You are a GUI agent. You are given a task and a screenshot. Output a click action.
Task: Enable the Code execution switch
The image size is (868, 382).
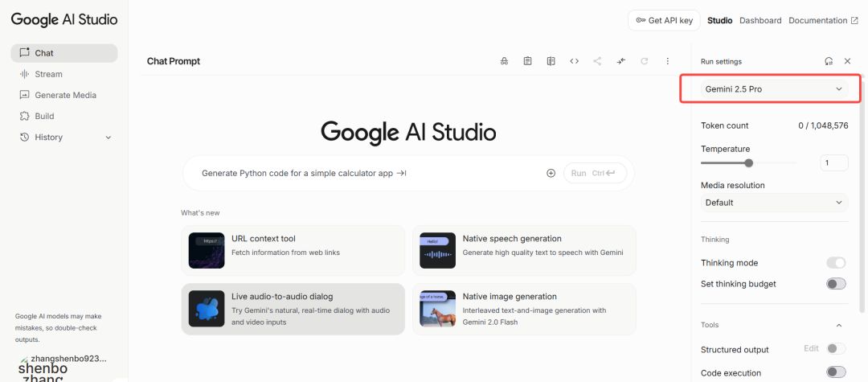coord(836,372)
